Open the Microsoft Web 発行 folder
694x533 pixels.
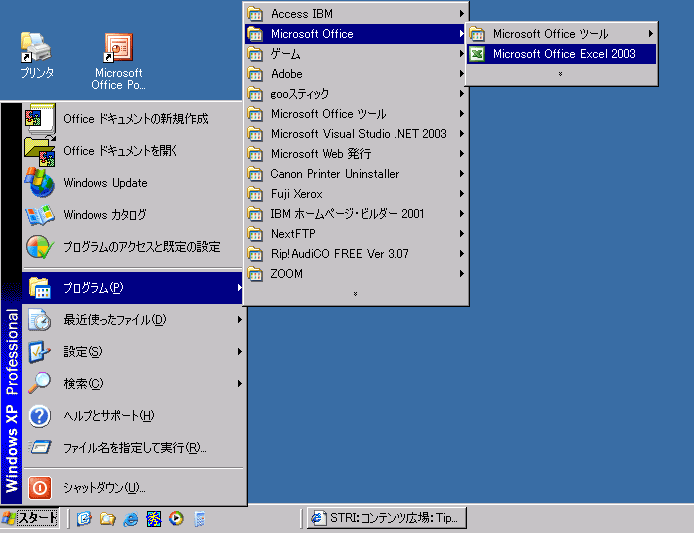356,154
